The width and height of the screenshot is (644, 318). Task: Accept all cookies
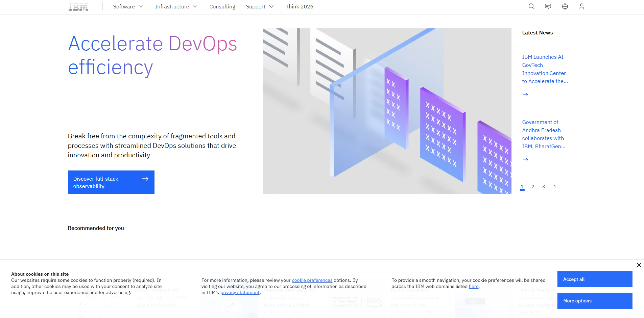pos(595,279)
